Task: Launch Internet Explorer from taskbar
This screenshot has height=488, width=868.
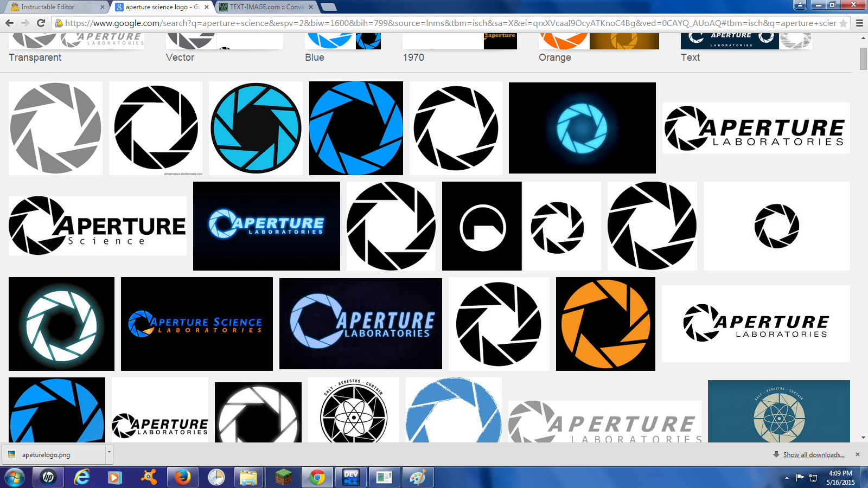Action: pos(82,478)
